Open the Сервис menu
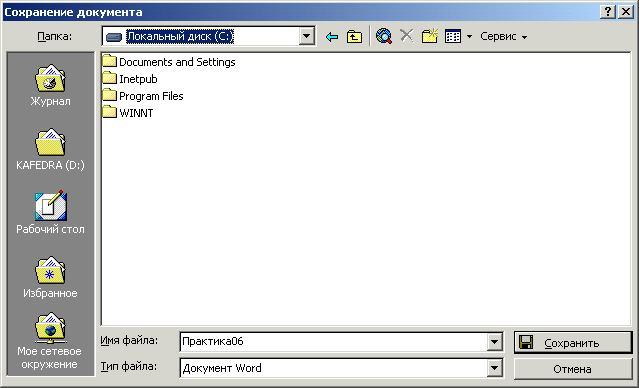 [503, 37]
